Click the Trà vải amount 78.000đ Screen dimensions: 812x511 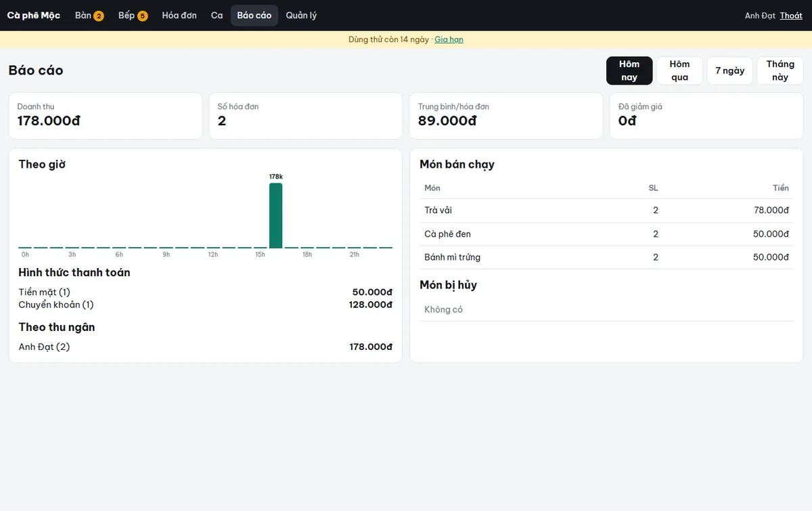(x=771, y=210)
